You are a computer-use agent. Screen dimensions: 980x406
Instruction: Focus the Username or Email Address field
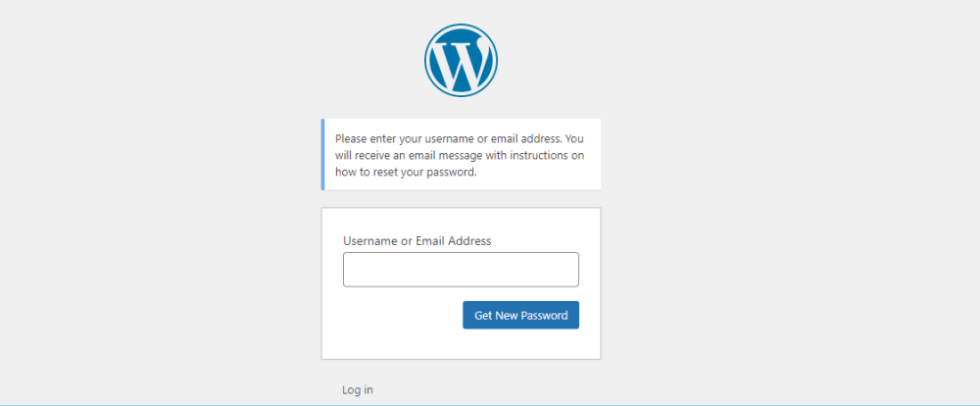coord(461,270)
